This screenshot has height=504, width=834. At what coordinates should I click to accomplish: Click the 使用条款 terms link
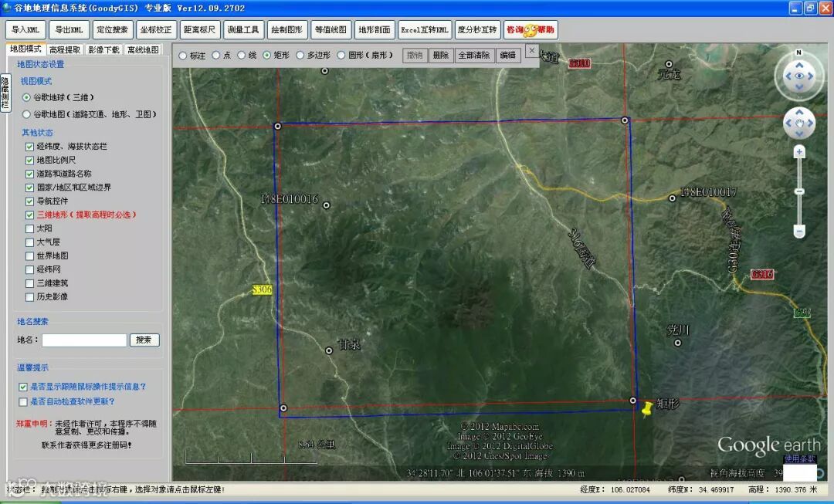[799, 458]
